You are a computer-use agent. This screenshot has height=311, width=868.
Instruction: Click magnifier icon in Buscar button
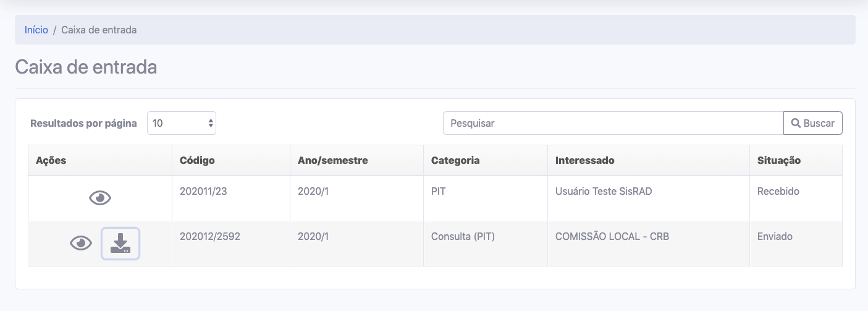point(796,123)
